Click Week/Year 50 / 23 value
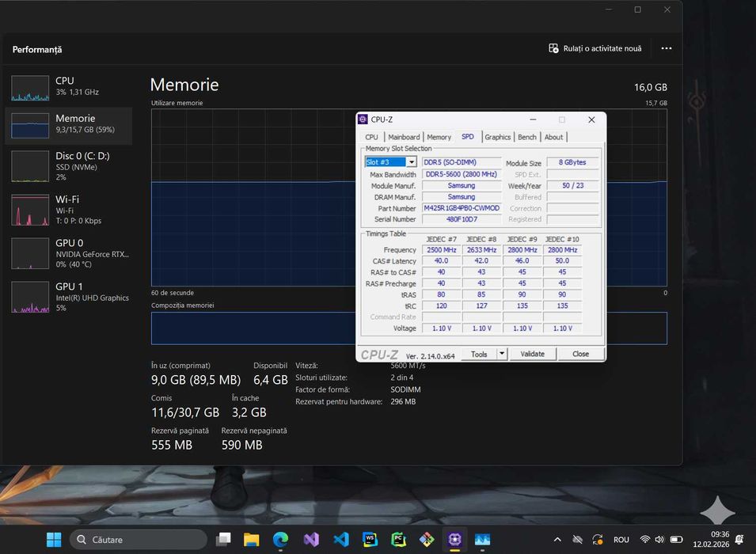Image resolution: width=756 pixels, height=554 pixels. 572,185
